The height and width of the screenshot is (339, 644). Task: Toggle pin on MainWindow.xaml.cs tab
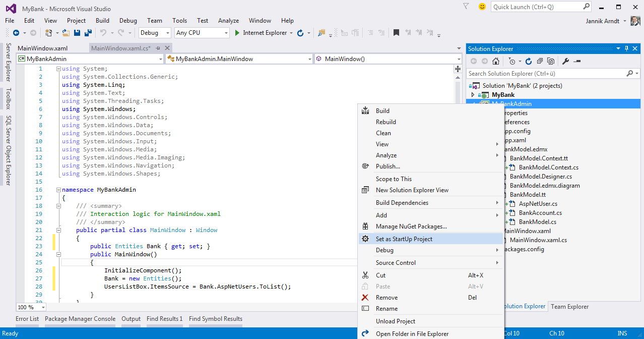(x=158, y=48)
